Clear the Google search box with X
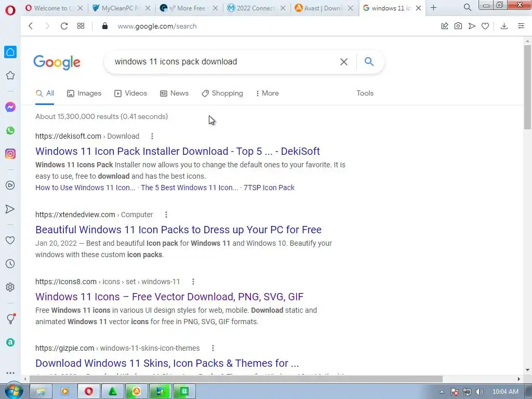Viewport: 532px width, 399px height. [344, 62]
